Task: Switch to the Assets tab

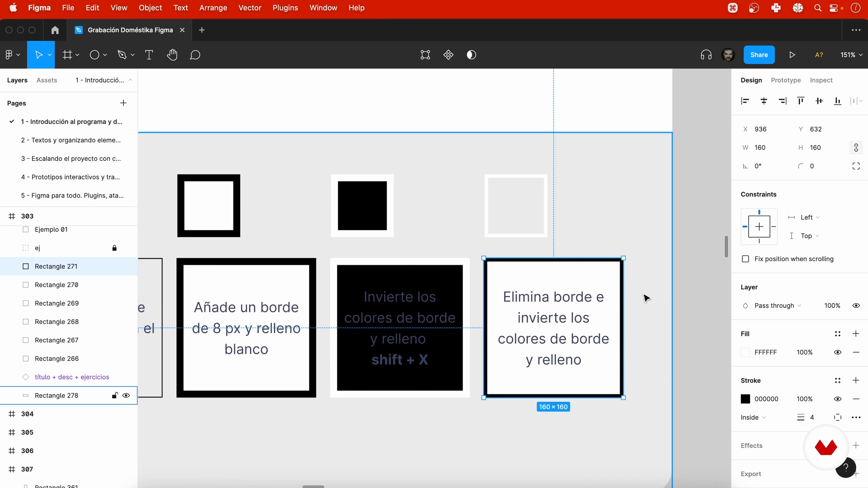Action: (x=47, y=80)
